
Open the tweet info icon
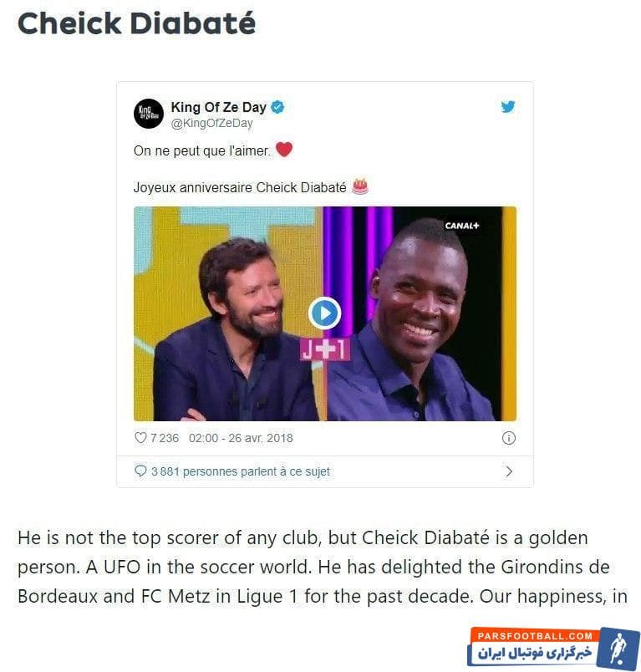[x=508, y=438]
